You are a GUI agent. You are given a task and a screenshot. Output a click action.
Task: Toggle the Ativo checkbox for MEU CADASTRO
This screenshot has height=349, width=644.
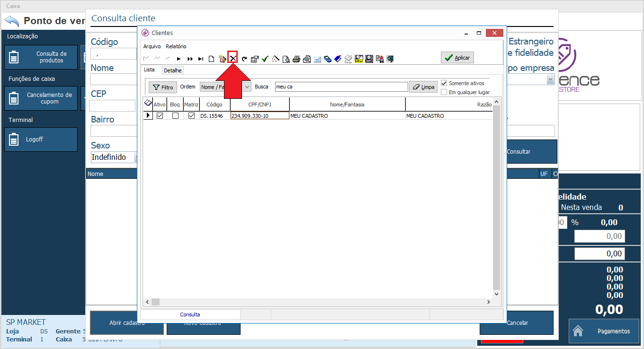point(160,116)
